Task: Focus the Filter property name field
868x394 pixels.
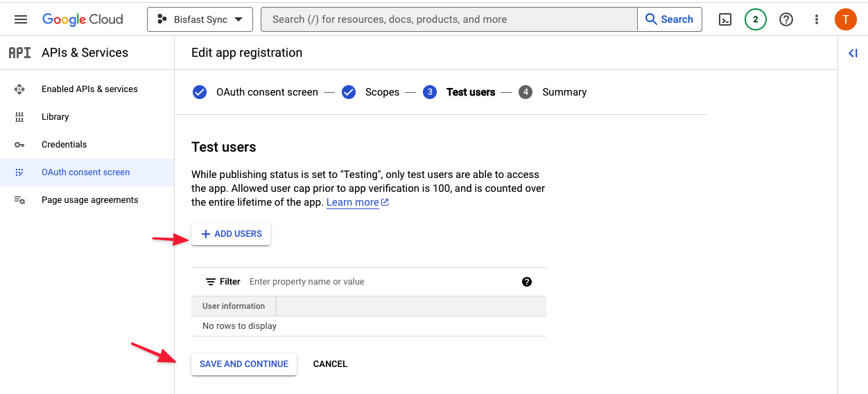Action: coord(381,282)
